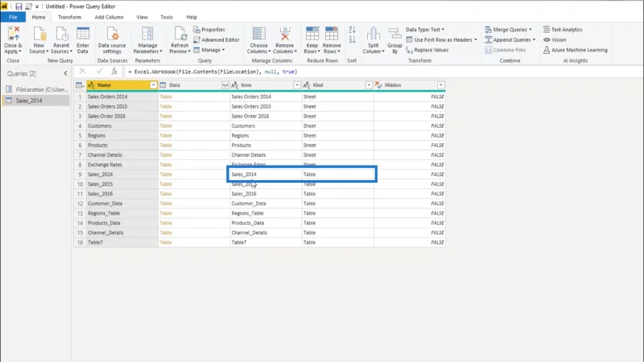Open the Advanced Editor
The image size is (644, 362).
(x=217, y=39)
